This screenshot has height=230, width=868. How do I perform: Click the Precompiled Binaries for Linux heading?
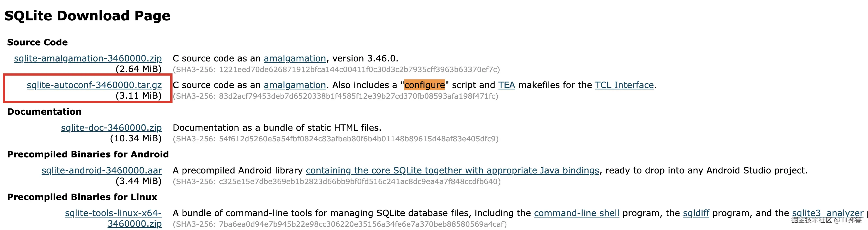[82, 197]
